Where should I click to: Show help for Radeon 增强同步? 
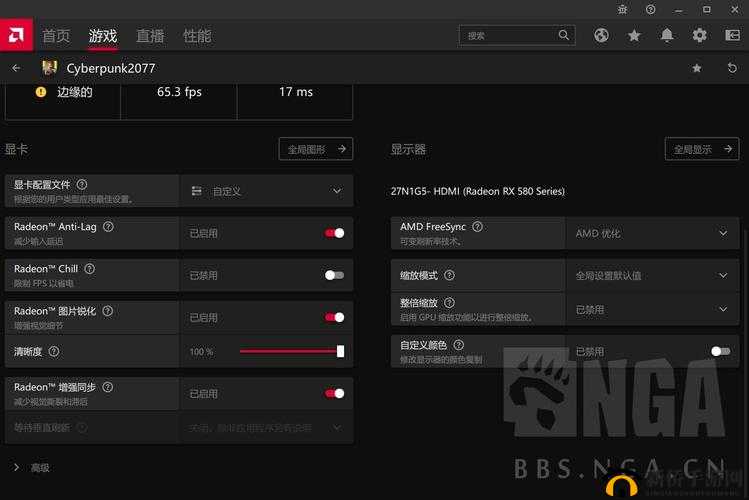coord(108,387)
